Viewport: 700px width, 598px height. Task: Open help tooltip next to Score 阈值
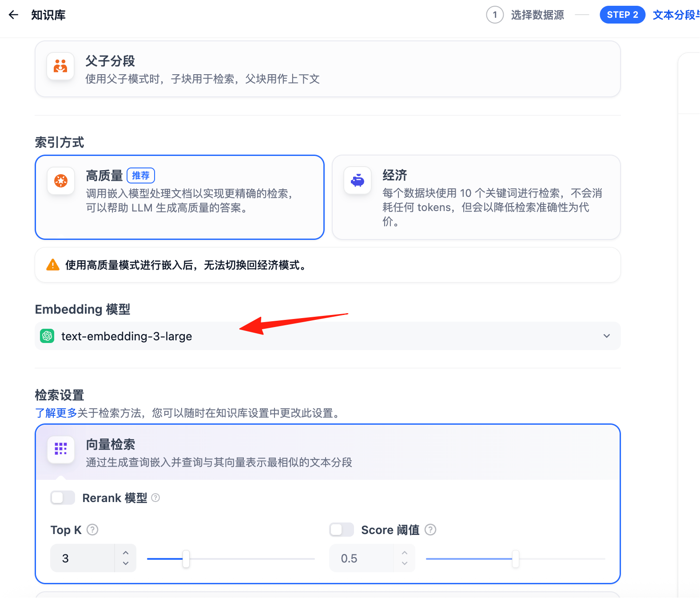(x=430, y=530)
